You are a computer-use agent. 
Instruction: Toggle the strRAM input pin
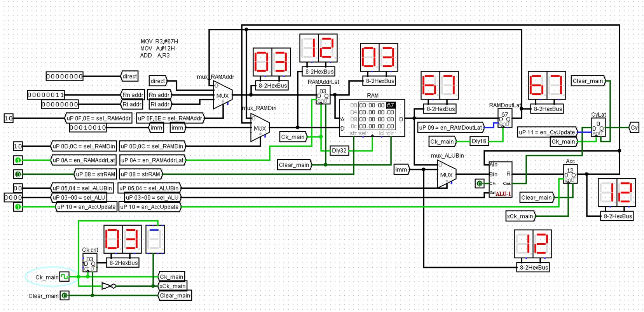point(18,174)
